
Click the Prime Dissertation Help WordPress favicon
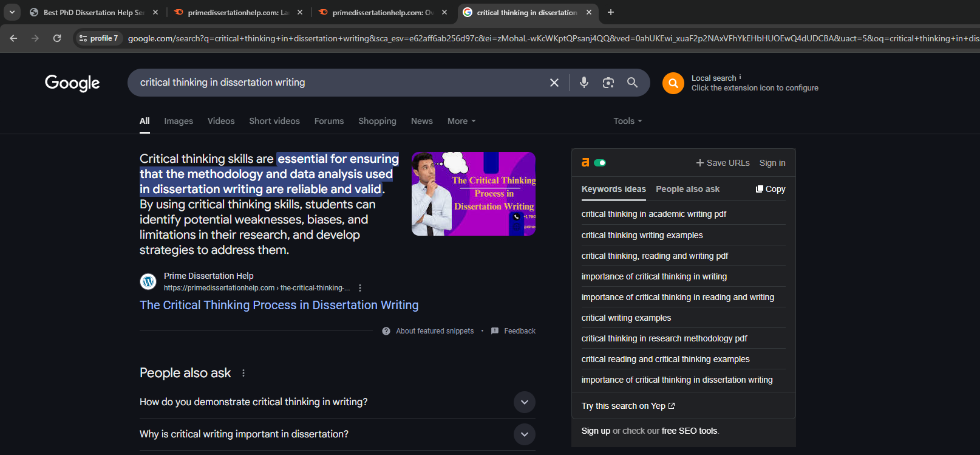tap(148, 281)
